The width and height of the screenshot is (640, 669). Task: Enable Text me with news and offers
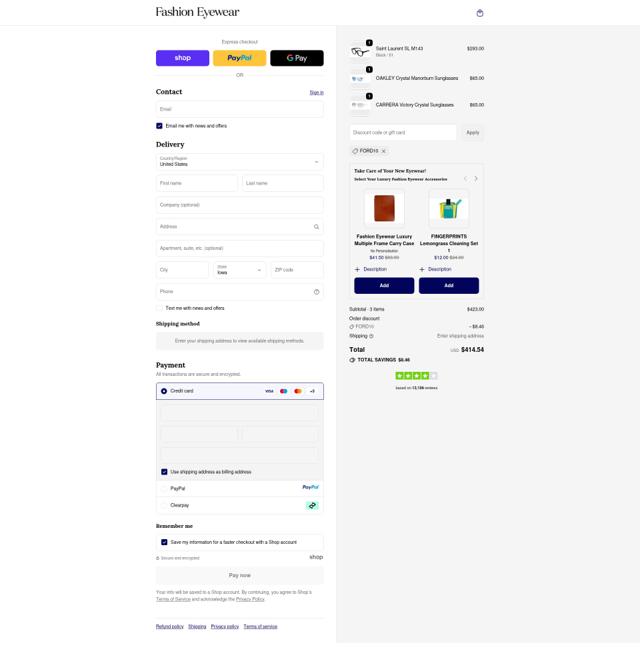pos(159,308)
